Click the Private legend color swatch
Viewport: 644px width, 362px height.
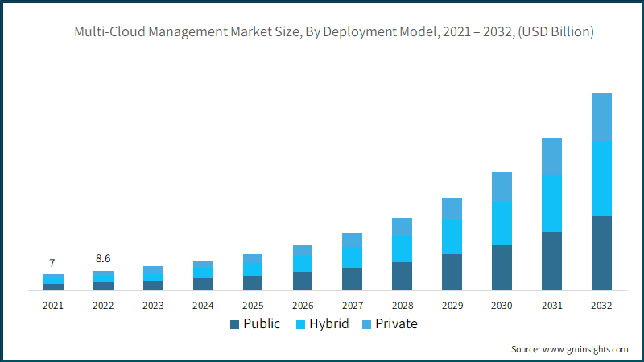pos(366,325)
